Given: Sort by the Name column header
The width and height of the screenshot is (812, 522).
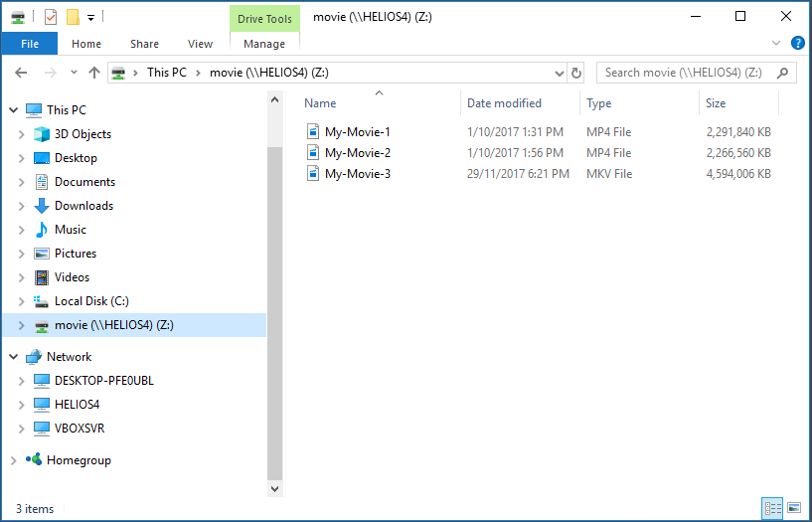Looking at the screenshot, I should pos(320,103).
